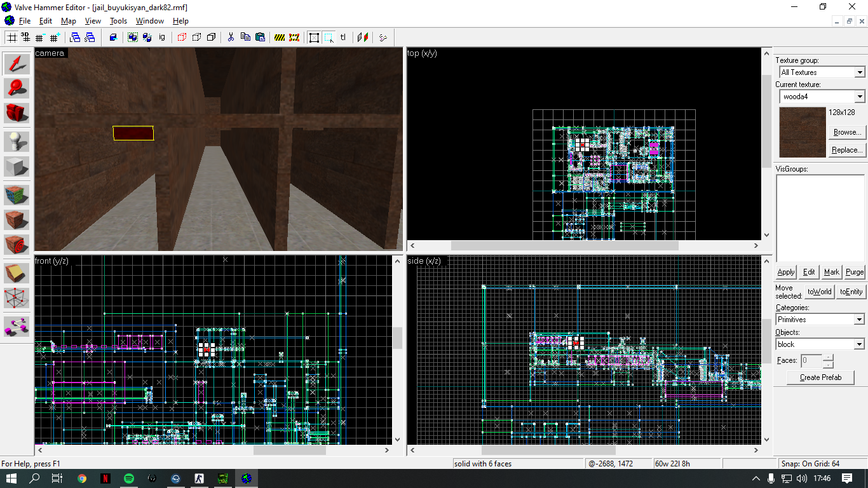This screenshot has height=488, width=868.
Task: Open the File menu
Action: point(25,21)
